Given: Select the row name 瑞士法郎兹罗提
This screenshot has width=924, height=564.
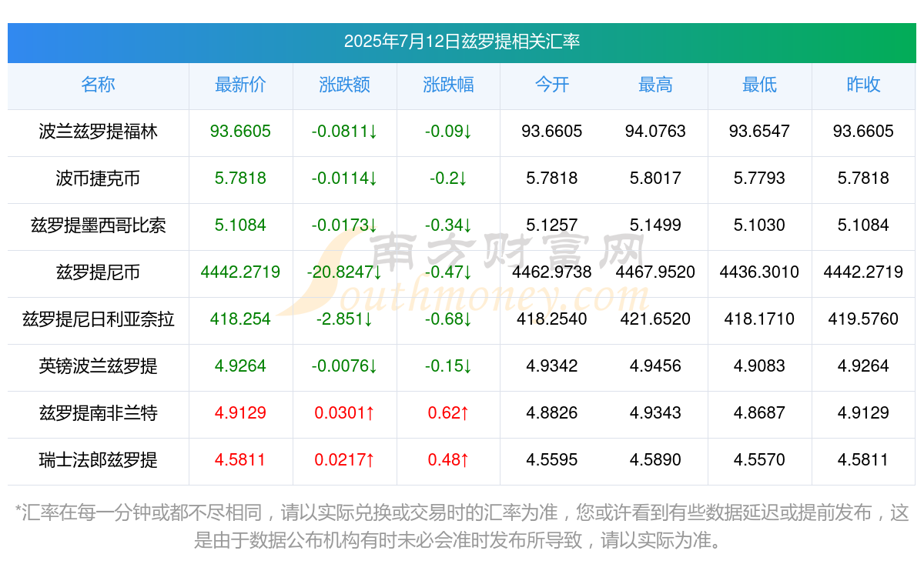Looking at the screenshot, I should (98, 460).
